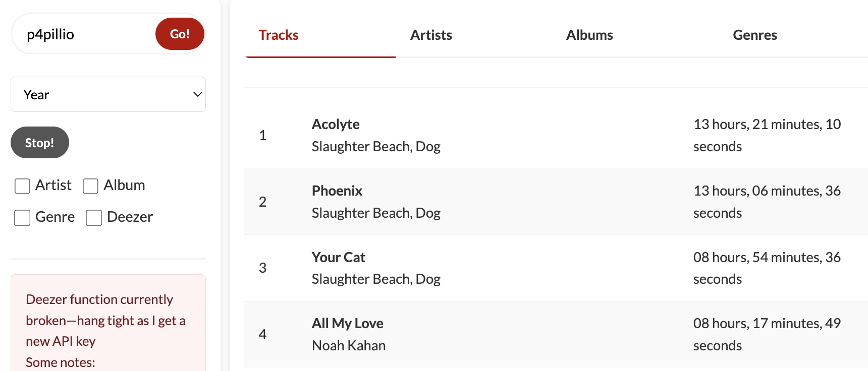This screenshot has height=371, width=868.
Task: Expand the dropdown chevron next to Year
Action: pyautogui.click(x=197, y=94)
